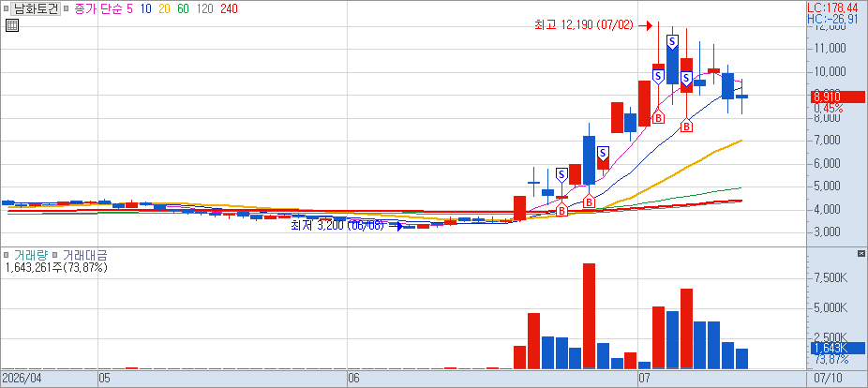Click the 1,643,261주(73.87%) volume readout

[56, 267]
